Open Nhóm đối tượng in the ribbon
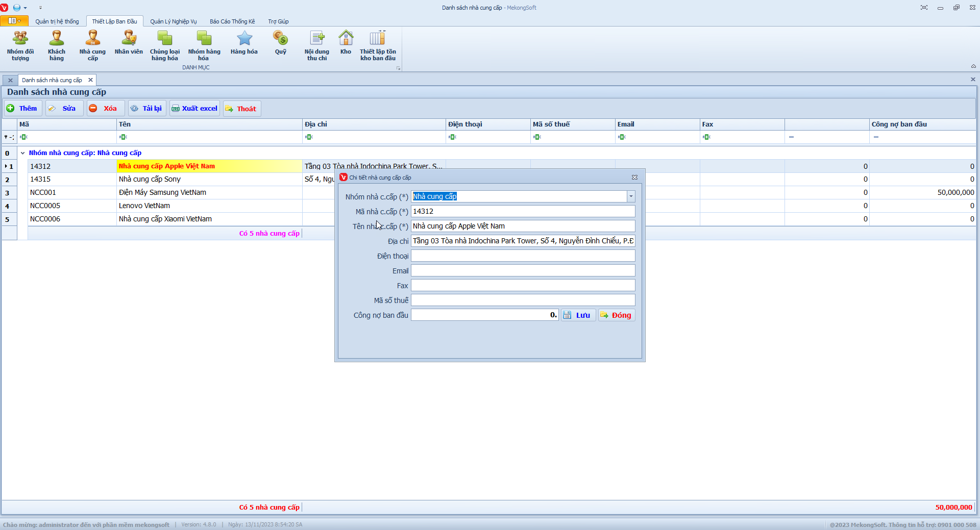The image size is (980, 530). point(20,45)
